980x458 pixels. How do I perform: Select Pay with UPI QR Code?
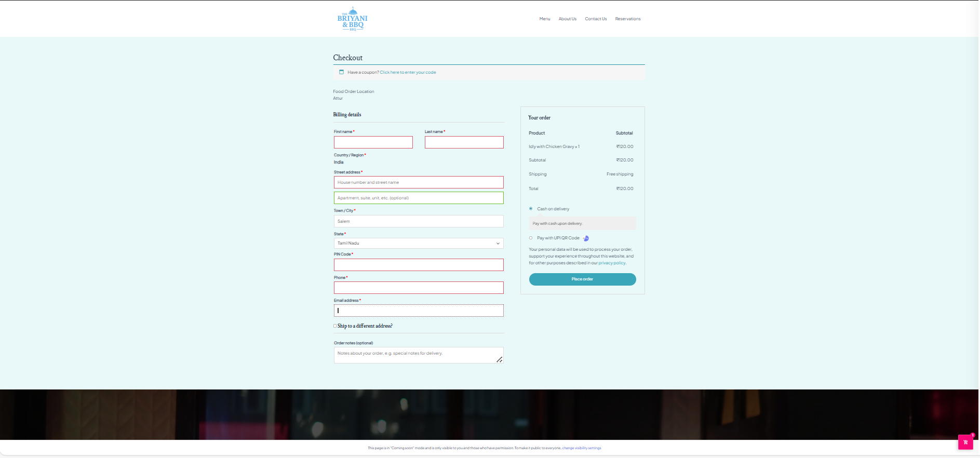tap(531, 238)
